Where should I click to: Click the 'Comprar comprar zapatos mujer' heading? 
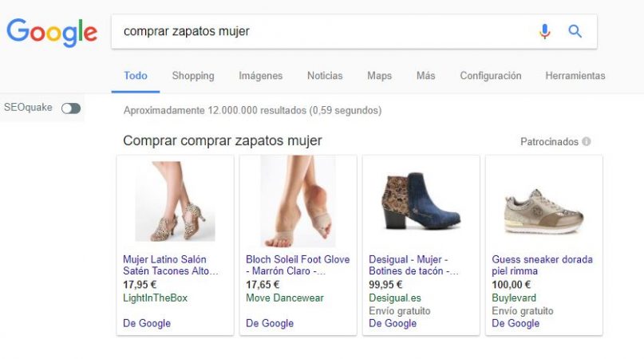click(x=222, y=140)
